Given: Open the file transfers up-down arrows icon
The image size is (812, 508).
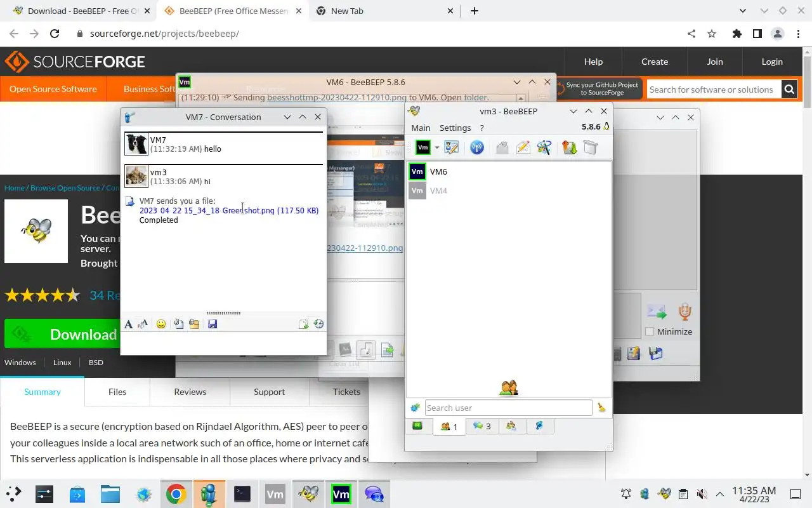Looking at the screenshot, I should (x=569, y=147).
